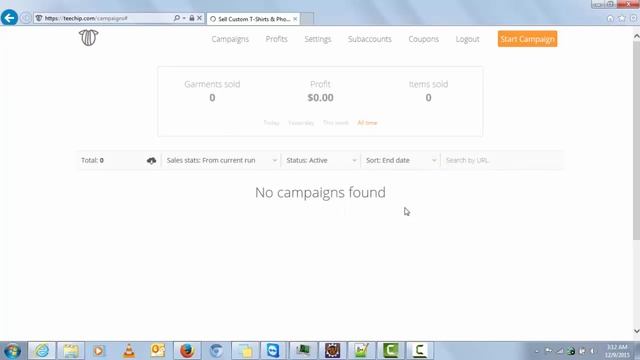Click the browser Home icon
640x360 pixels.
pyautogui.click(x=610, y=18)
